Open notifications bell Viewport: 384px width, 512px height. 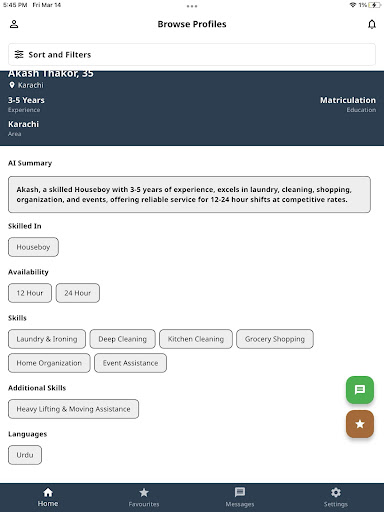coord(372,24)
